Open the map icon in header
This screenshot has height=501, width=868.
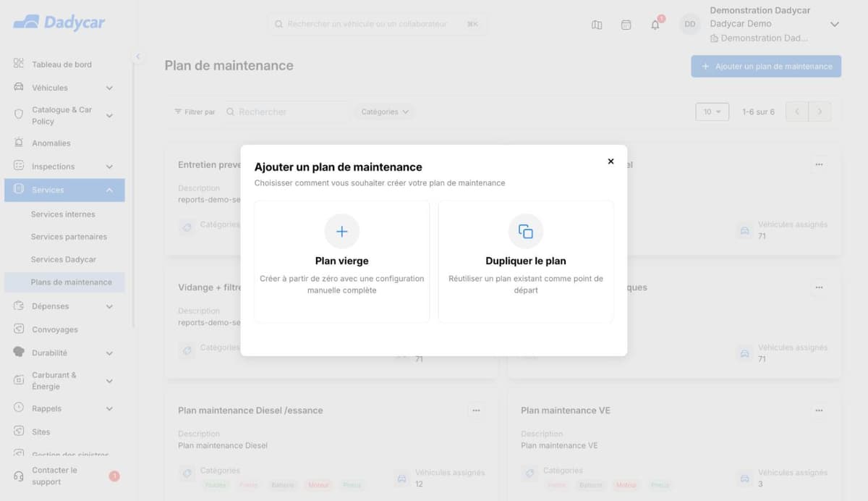click(597, 25)
